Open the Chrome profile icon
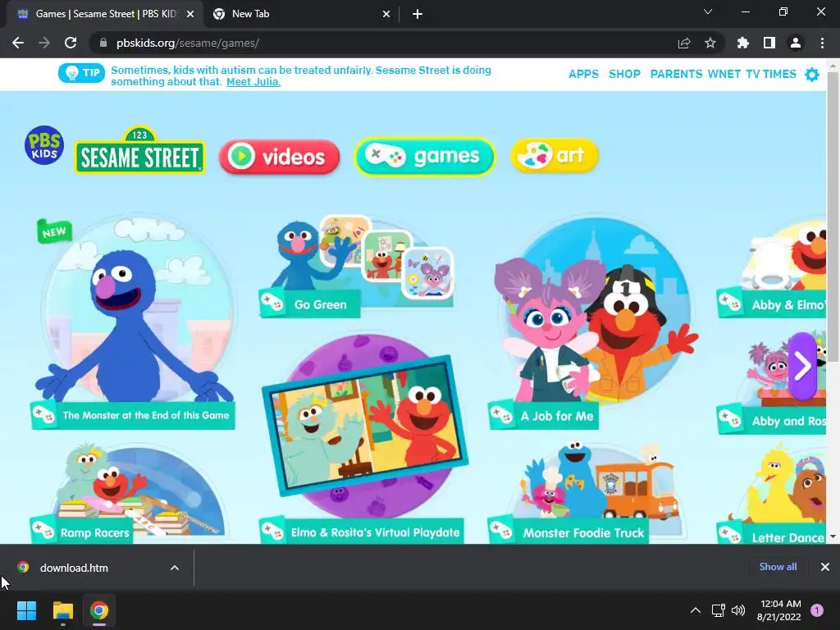The height and width of the screenshot is (630, 840). pos(796,43)
